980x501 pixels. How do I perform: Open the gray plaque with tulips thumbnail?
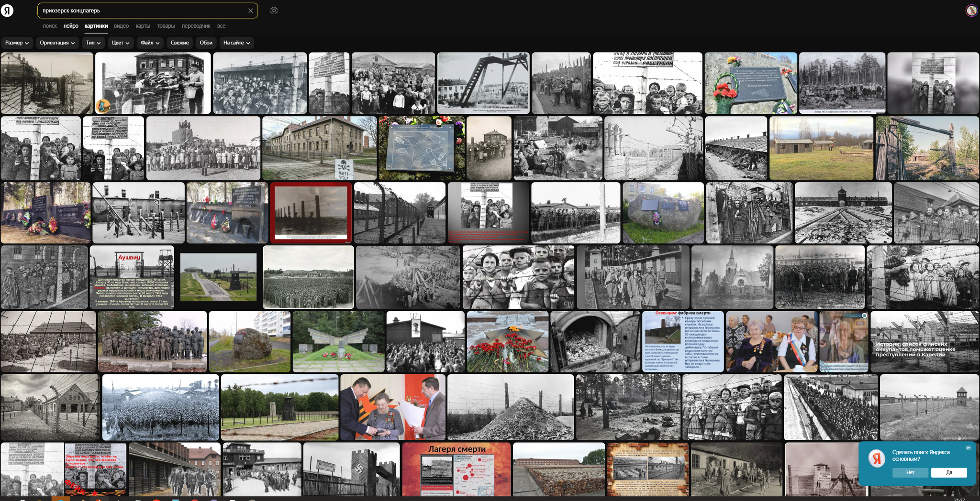(x=751, y=83)
